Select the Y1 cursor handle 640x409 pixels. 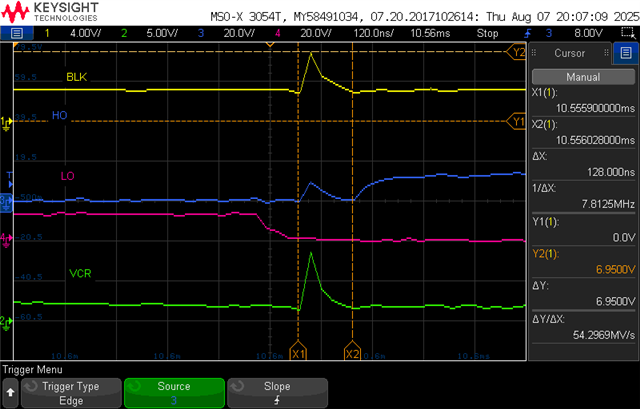point(517,121)
